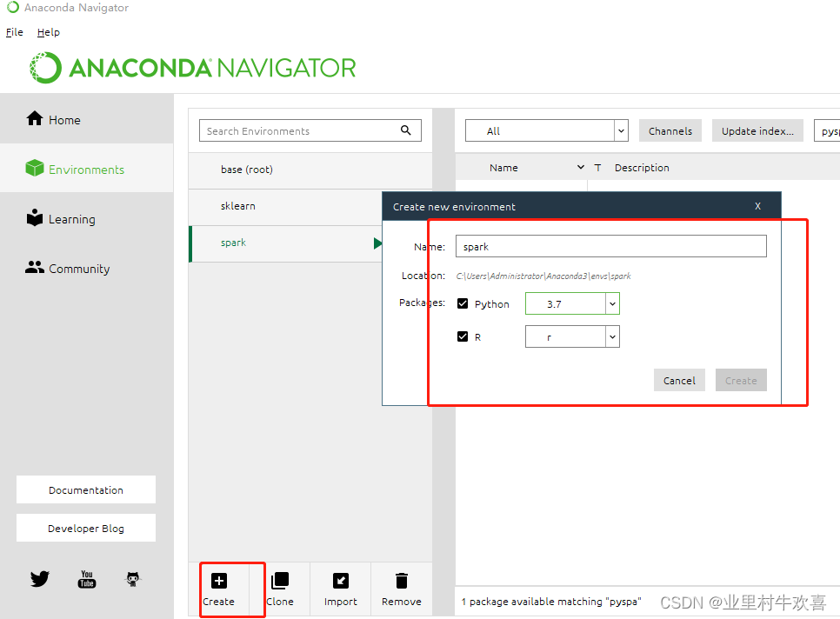Open the File menu
The height and width of the screenshot is (619, 840).
point(14,32)
